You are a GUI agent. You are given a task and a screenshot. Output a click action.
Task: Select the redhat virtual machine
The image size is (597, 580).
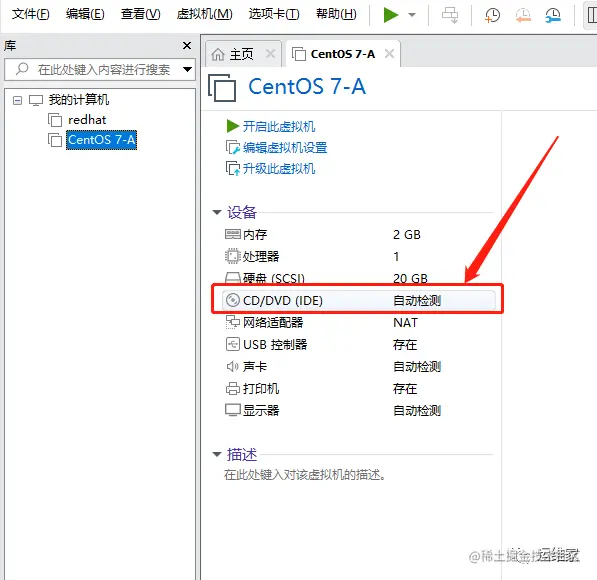tap(87, 120)
